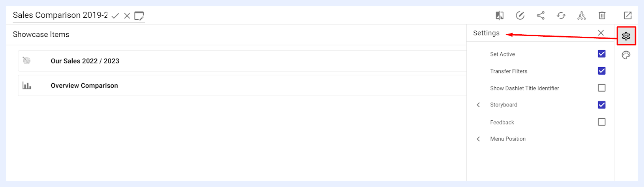Confirm title with checkmark icon
The height and width of the screenshot is (187, 644).
coord(115,16)
